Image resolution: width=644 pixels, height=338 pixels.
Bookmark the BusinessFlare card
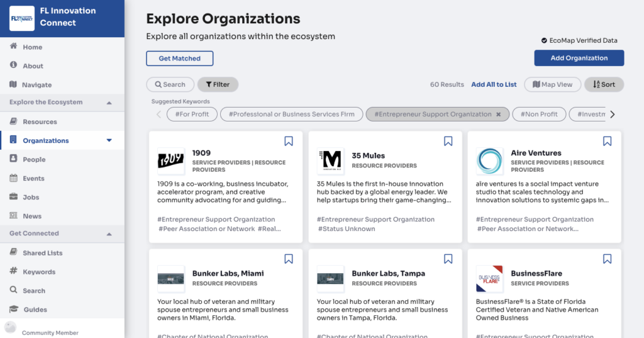(x=607, y=259)
